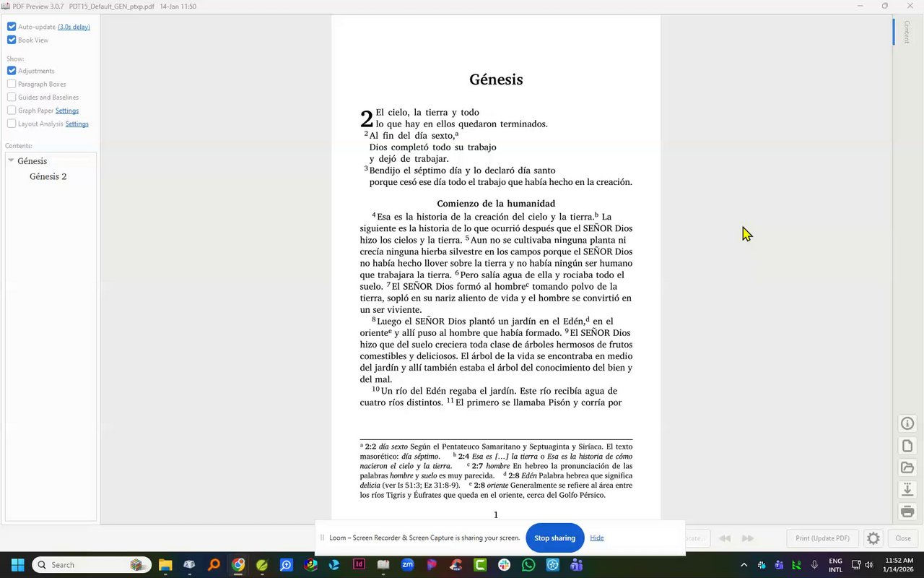The width and height of the screenshot is (924, 578).
Task: Open settings with the gear icon
Action: (873, 538)
